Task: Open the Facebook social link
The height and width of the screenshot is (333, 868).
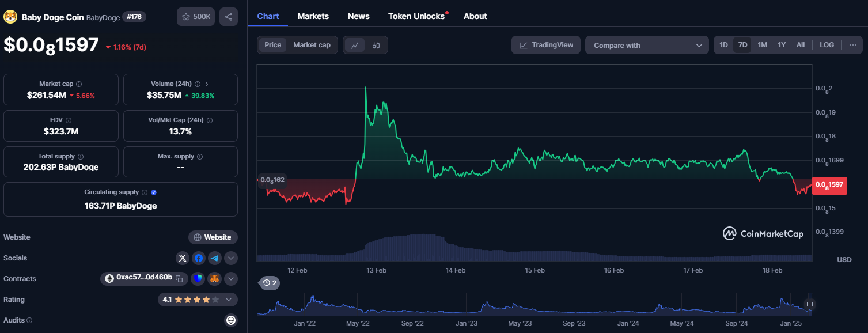Action: 199,258
